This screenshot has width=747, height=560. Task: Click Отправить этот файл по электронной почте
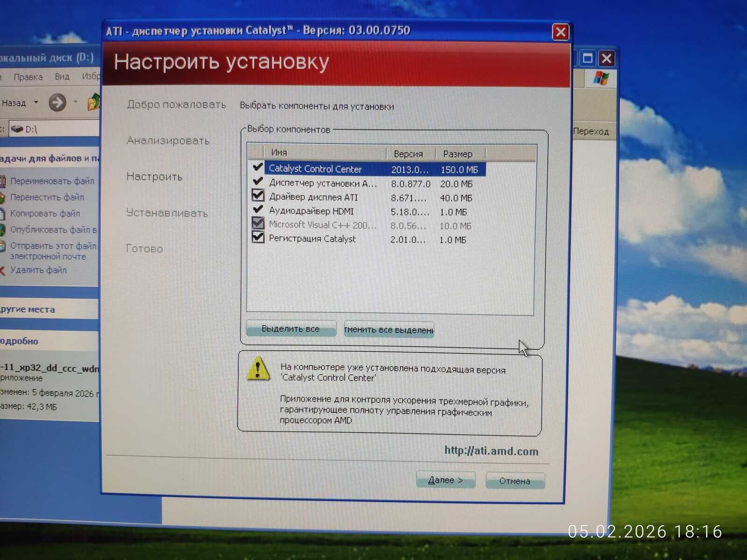click(x=54, y=251)
